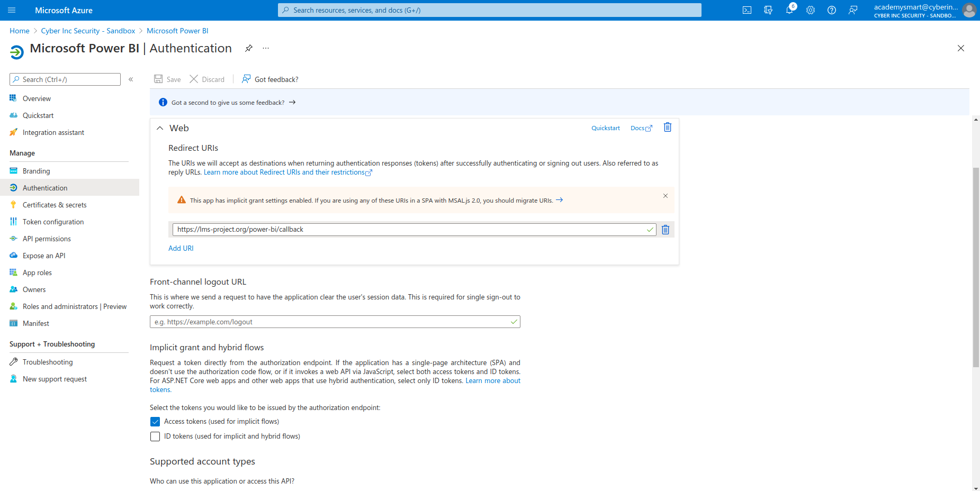
Task: Go to Cyber Inc Security - Sandbox breadcrumb
Action: [88, 31]
